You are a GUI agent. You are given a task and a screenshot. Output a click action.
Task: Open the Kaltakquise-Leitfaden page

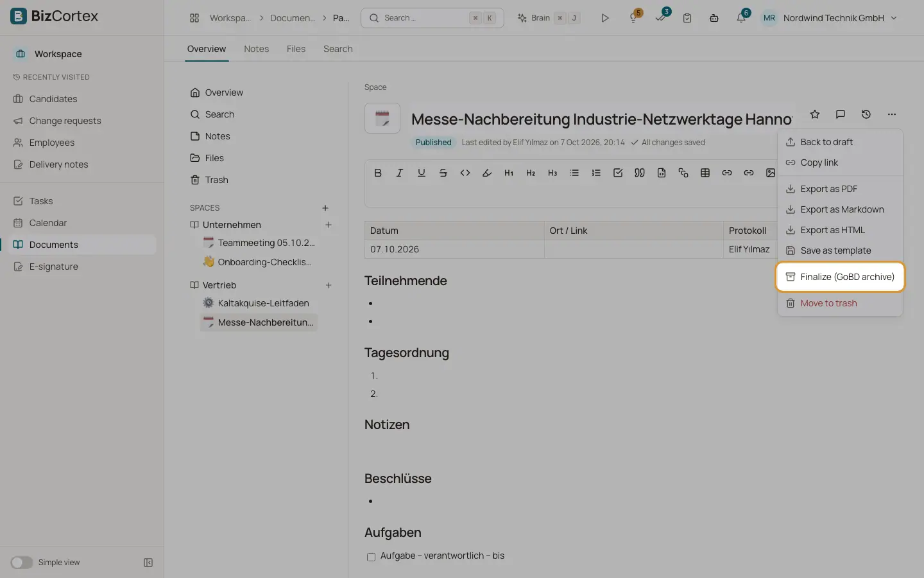point(257,303)
